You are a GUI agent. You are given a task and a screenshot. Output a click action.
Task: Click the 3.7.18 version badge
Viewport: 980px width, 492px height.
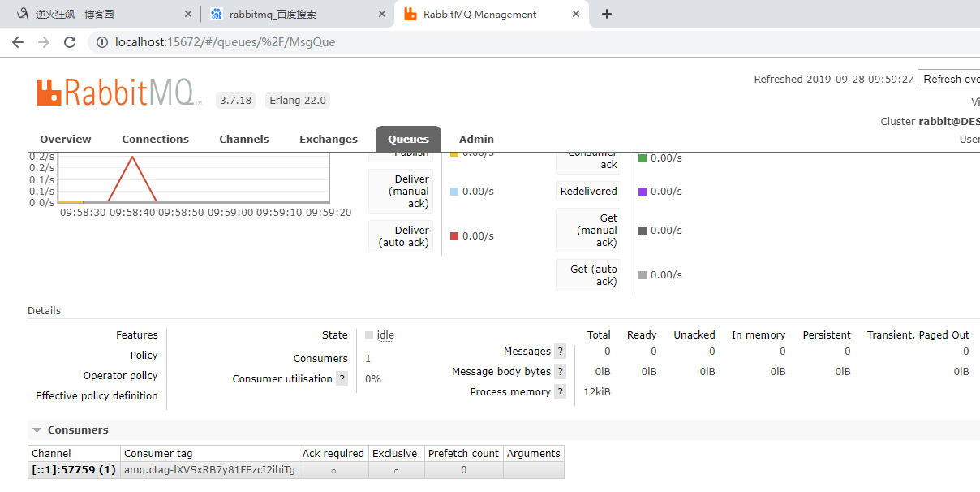[x=236, y=101]
